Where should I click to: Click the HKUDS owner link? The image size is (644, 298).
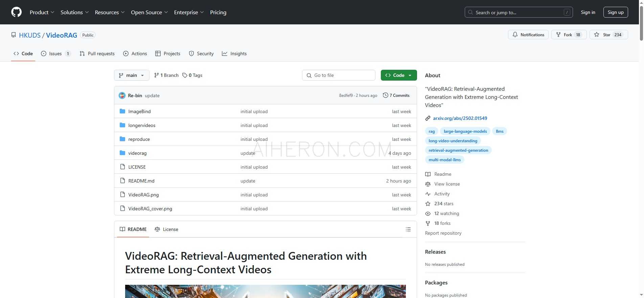(x=30, y=35)
